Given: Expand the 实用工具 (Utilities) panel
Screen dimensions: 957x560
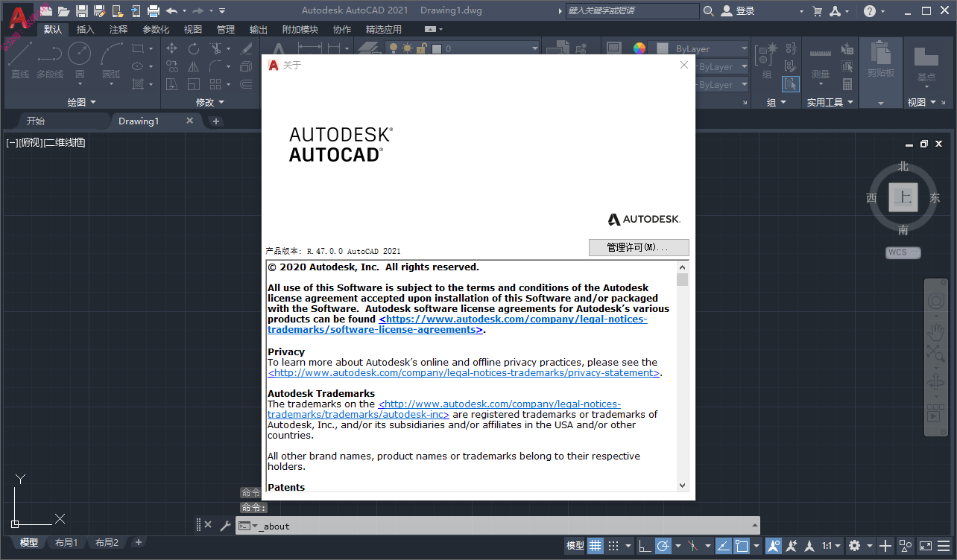Looking at the screenshot, I should pyautogui.click(x=830, y=102).
